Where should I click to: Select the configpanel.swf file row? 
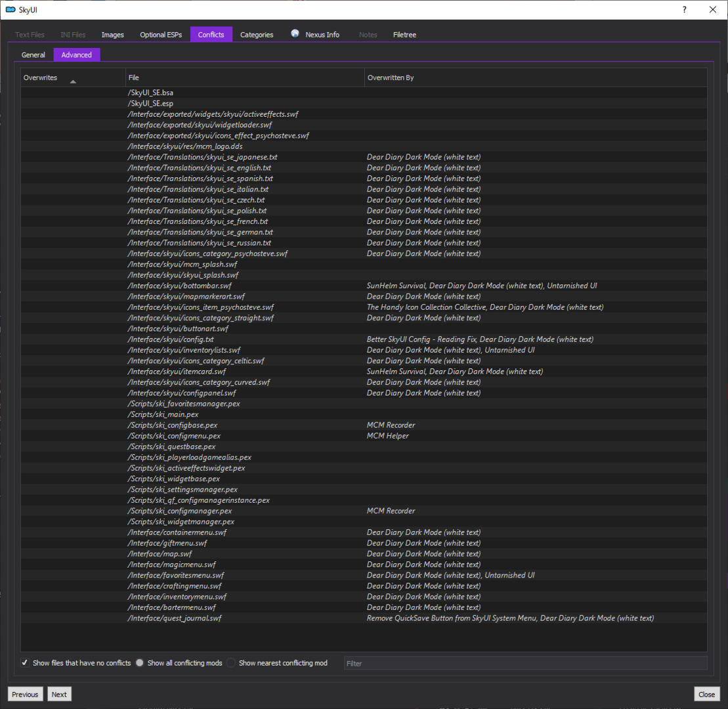click(364, 393)
